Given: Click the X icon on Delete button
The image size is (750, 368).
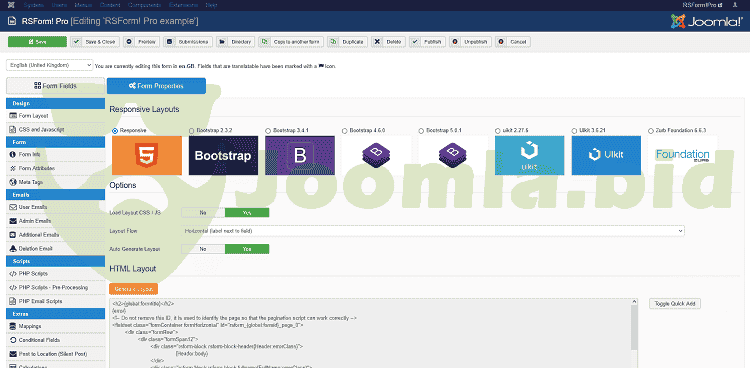Looking at the screenshot, I should point(377,42).
